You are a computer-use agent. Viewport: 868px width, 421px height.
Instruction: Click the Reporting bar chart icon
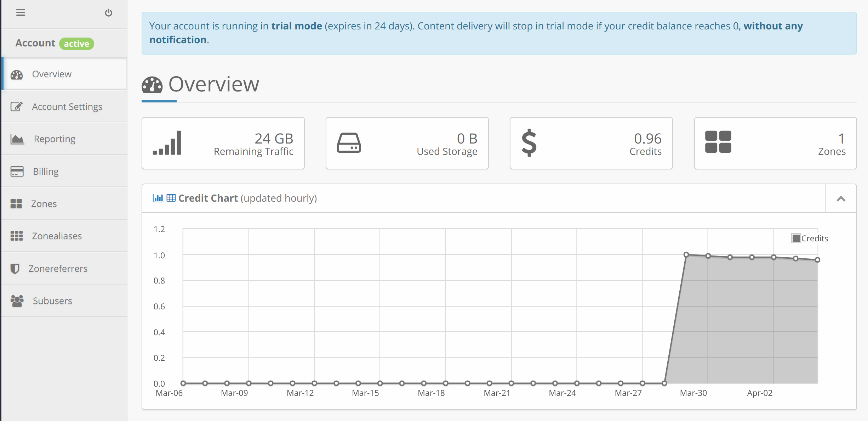pyautogui.click(x=17, y=139)
